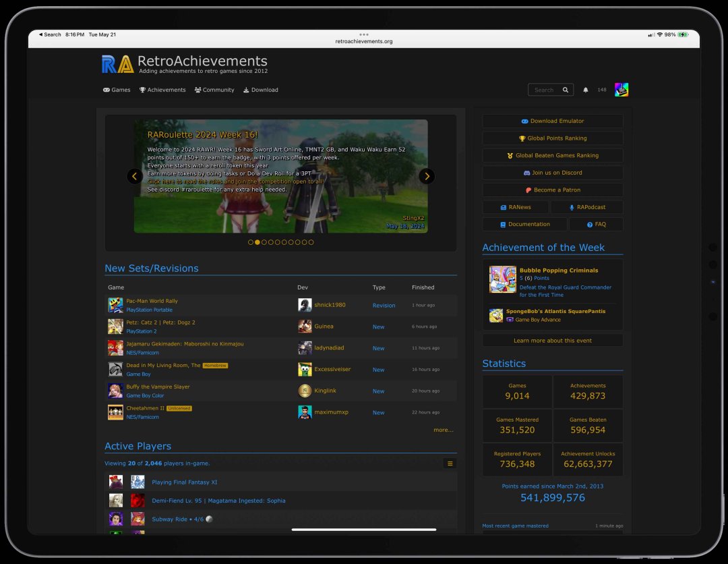Select the first carousel indicator dot
The width and height of the screenshot is (728, 564).
coord(251,242)
